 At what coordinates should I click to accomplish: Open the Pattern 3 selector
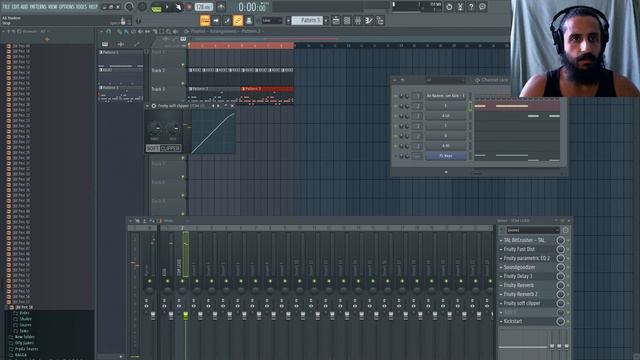pyautogui.click(x=307, y=20)
